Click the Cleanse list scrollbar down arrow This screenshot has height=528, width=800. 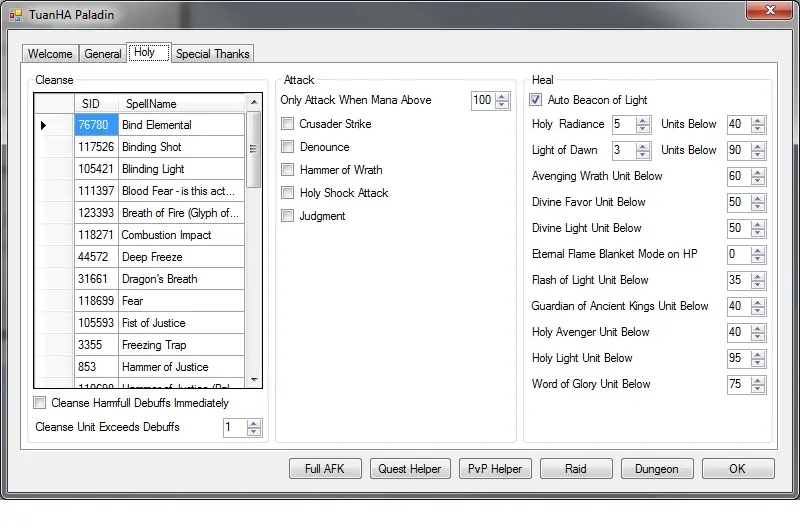pyautogui.click(x=254, y=380)
